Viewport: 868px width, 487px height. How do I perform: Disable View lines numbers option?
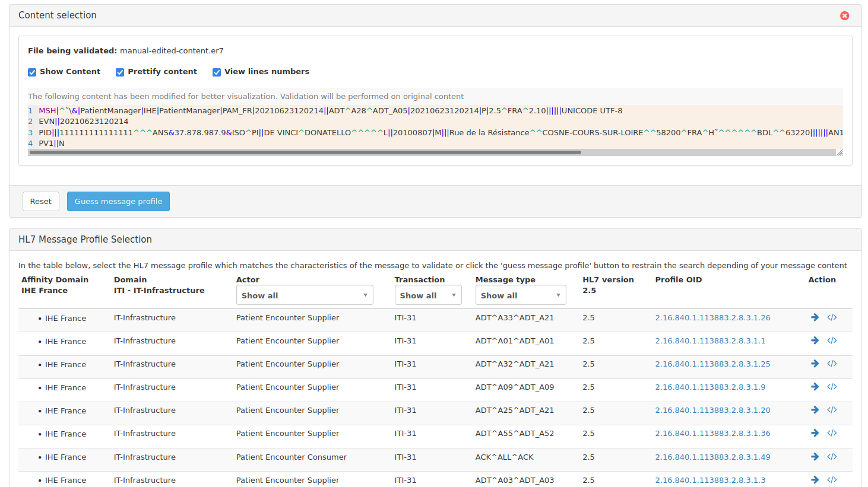pos(217,72)
